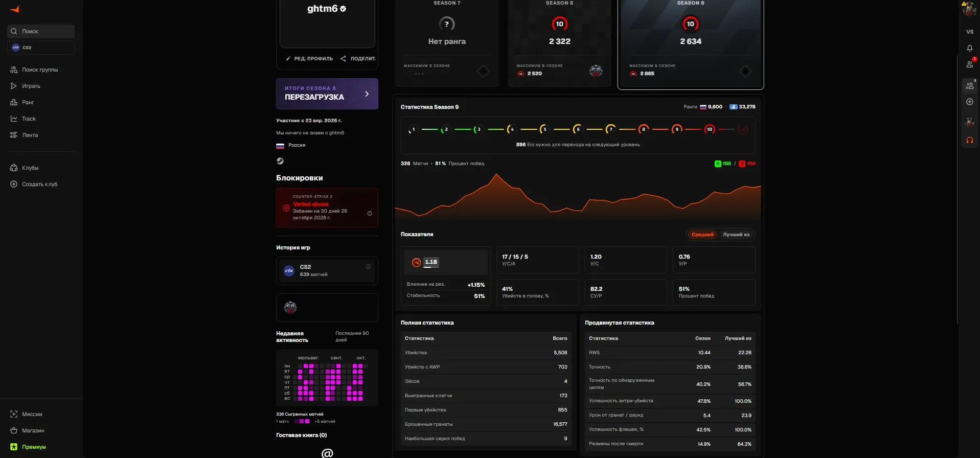Click the Поиск search field
Screen dimensions: 980x458
tap(41, 31)
